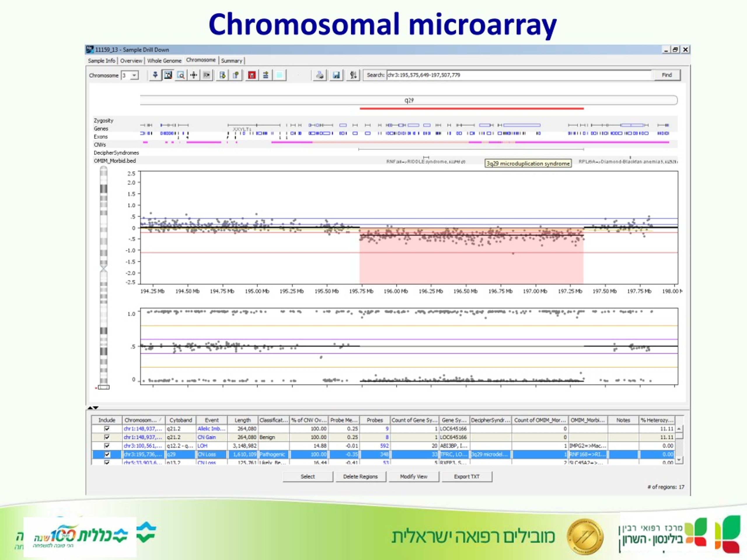Click the print icon in toolbar
The width and height of the screenshot is (747, 560).
pos(320,75)
